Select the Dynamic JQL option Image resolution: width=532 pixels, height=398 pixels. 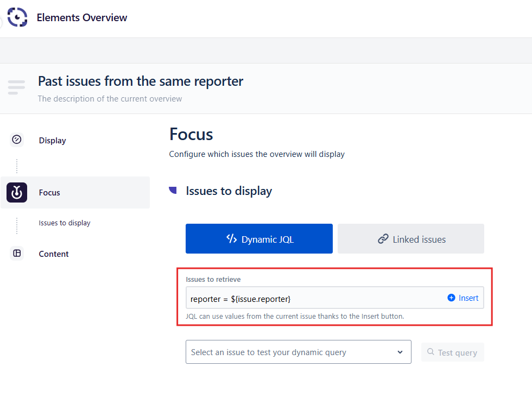coord(259,239)
